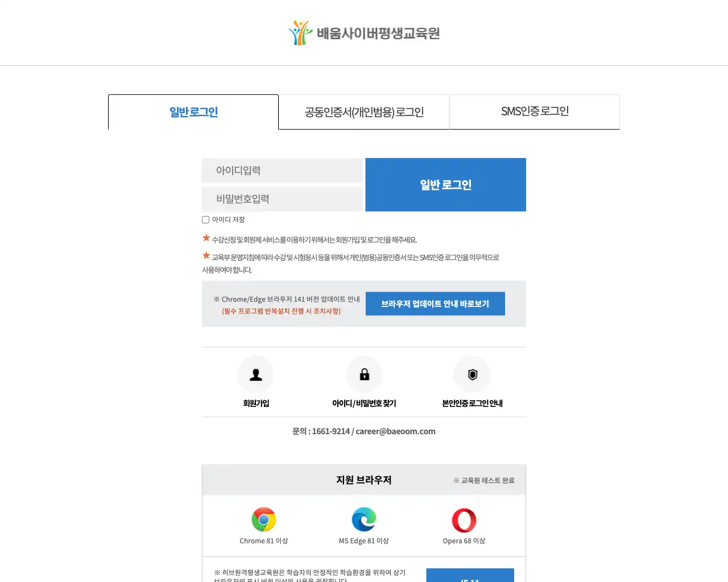Viewport: 728px width, 582px height.
Task: Click the 교육원 테스트 완료 note
Action: point(484,481)
